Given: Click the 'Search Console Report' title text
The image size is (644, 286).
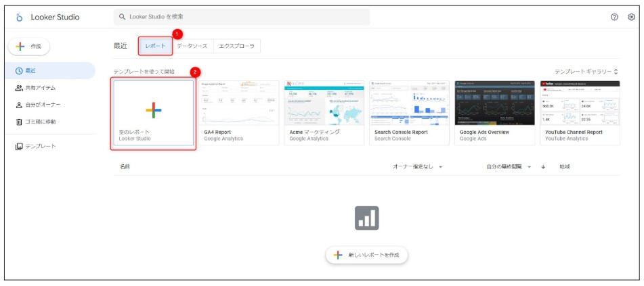Looking at the screenshot, I should (401, 132).
